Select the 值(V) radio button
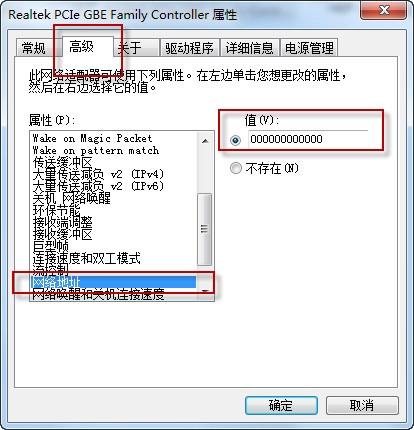The image size is (414, 430). tap(235, 140)
